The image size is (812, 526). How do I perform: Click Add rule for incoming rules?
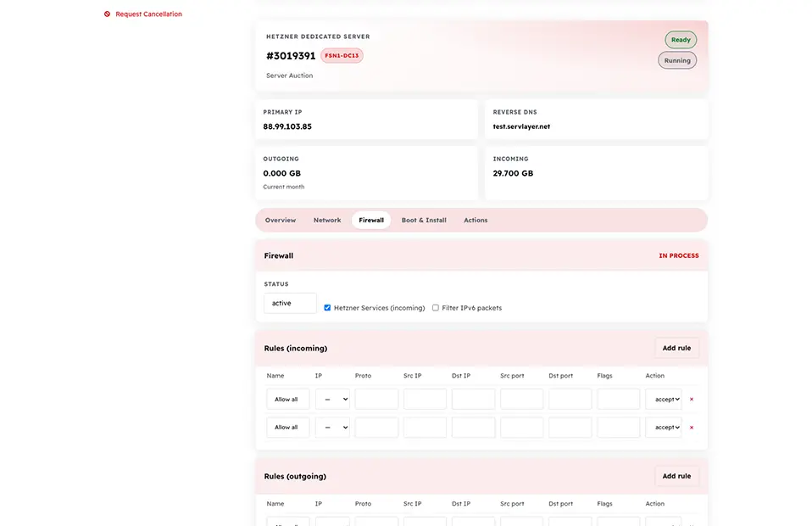(x=676, y=348)
